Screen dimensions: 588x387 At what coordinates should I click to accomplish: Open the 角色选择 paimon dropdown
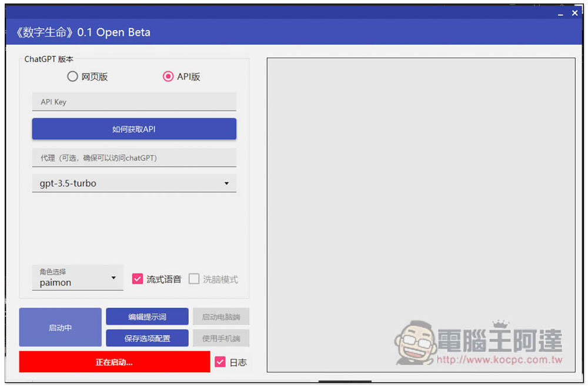[78, 278]
